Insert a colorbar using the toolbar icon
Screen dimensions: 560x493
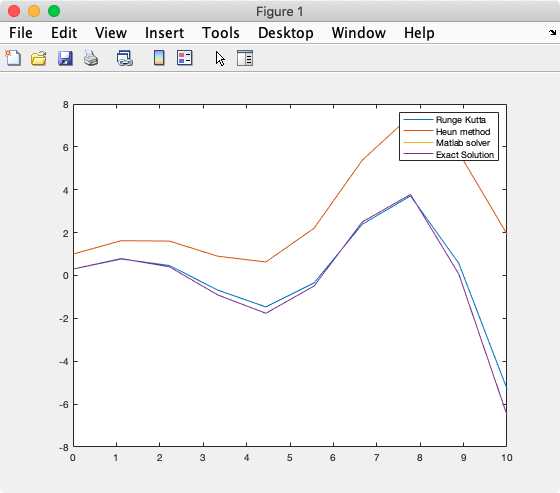tap(159, 58)
